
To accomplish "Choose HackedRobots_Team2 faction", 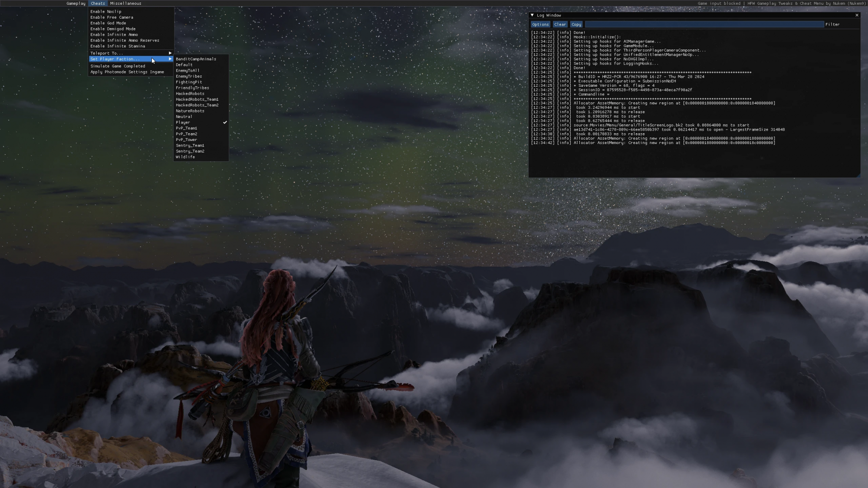I will (x=201, y=105).
